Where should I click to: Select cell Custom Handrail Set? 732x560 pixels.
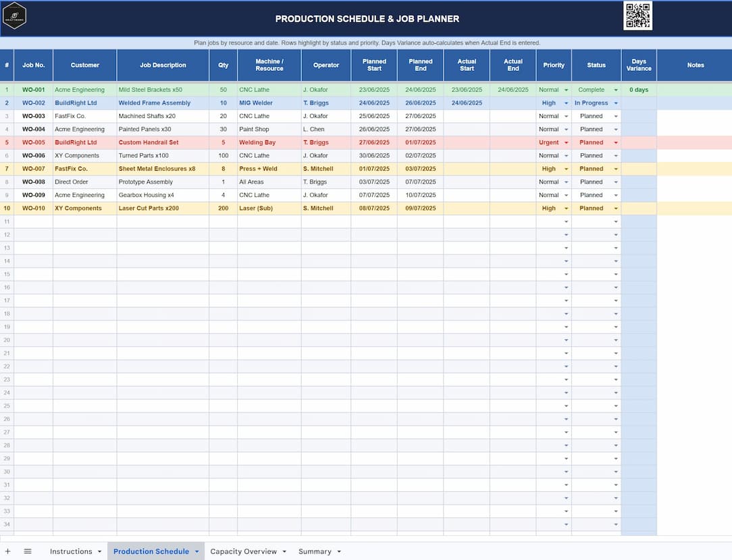tap(163, 142)
